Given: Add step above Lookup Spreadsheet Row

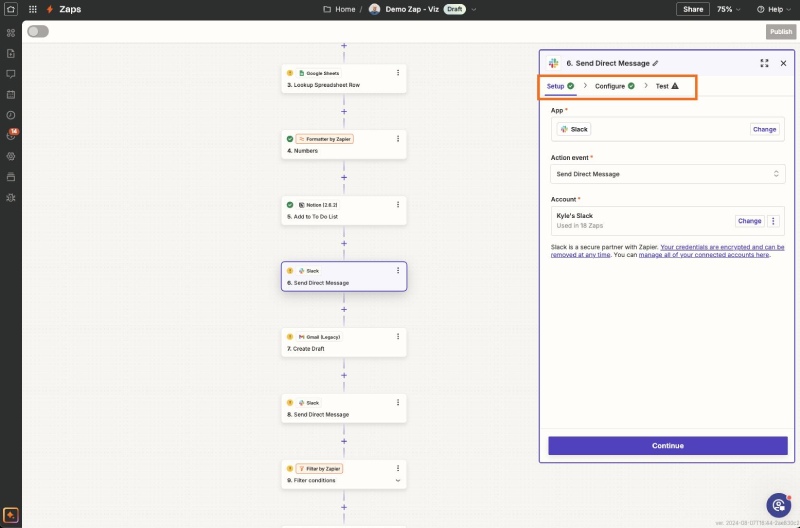Looking at the screenshot, I should 344,46.
